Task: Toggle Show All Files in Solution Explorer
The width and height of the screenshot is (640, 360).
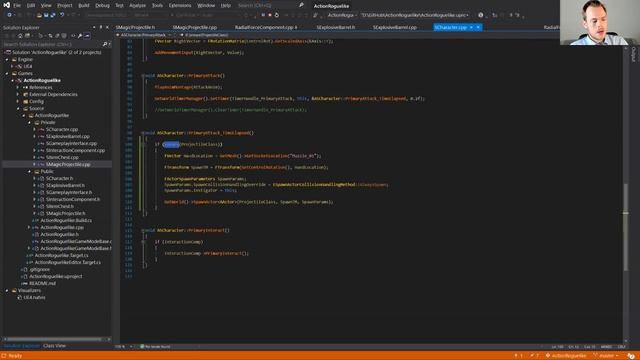Action: tap(64, 36)
